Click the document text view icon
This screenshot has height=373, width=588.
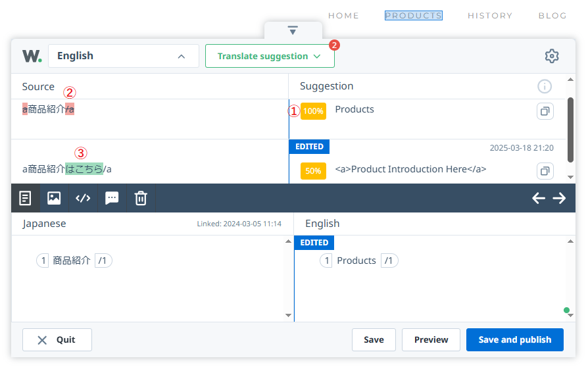click(x=26, y=198)
